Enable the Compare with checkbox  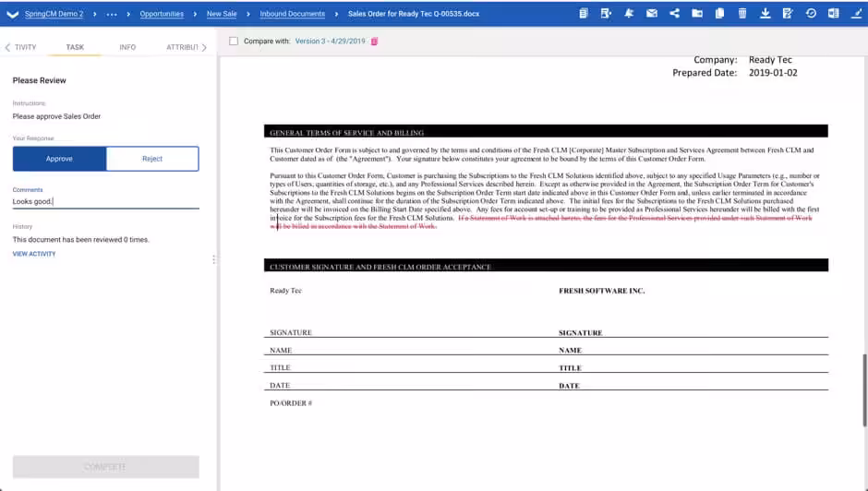[x=234, y=41]
